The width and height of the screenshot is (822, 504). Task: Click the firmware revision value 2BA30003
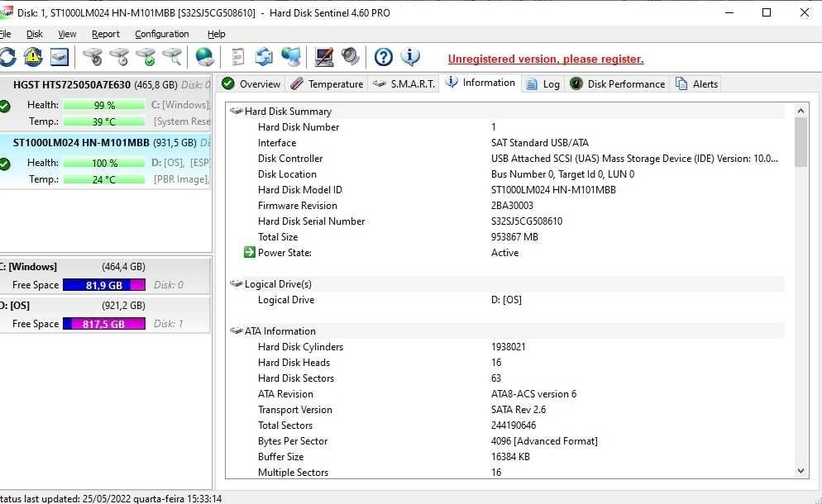512,206
